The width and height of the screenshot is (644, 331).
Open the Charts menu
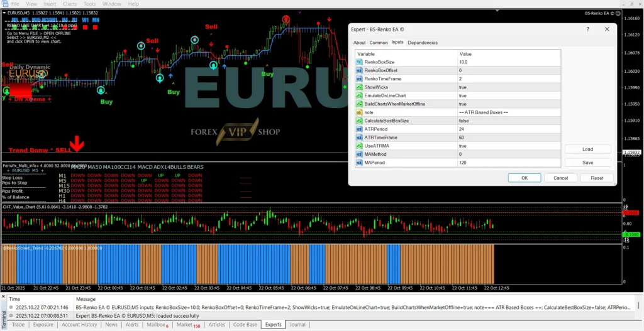pyautogui.click(x=70, y=4)
